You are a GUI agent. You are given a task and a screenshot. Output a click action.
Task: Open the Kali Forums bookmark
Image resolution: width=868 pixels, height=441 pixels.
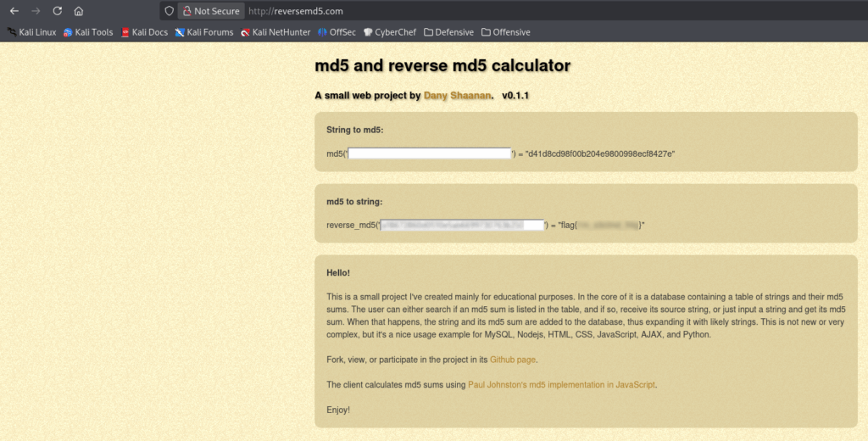[203, 32]
